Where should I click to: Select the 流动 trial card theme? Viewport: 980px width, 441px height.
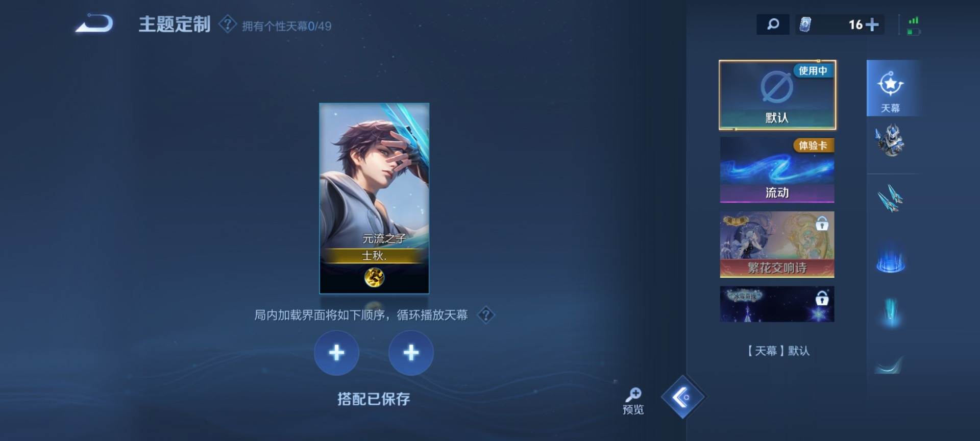pos(777,170)
